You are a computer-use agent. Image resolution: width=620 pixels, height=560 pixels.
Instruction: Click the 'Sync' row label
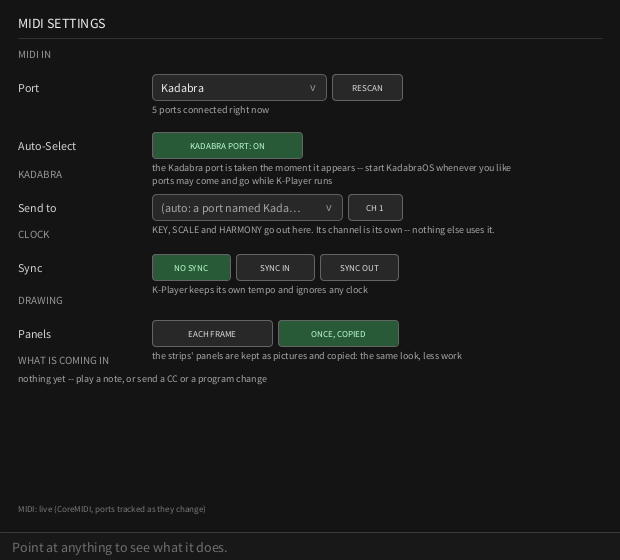[30, 268]
